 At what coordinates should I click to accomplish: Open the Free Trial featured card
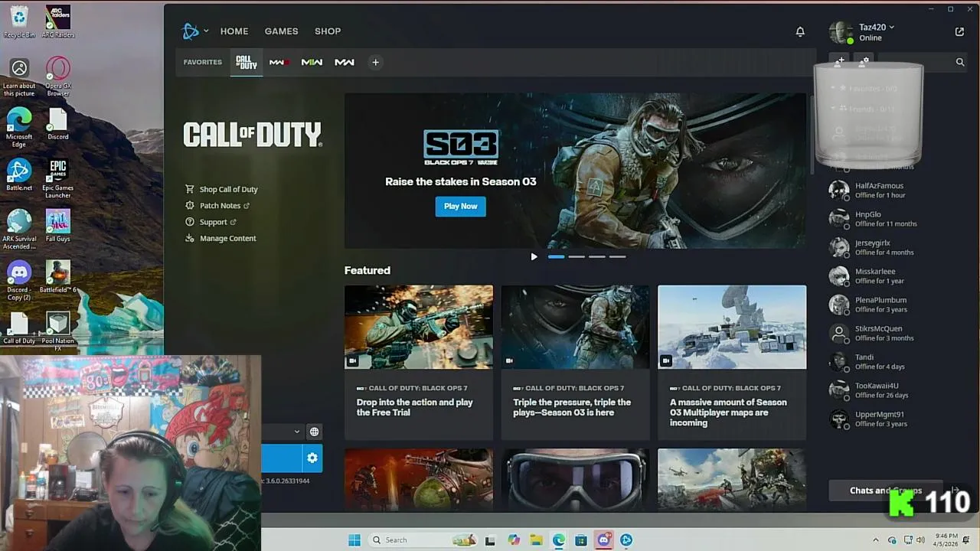click(x=419, y=363)
